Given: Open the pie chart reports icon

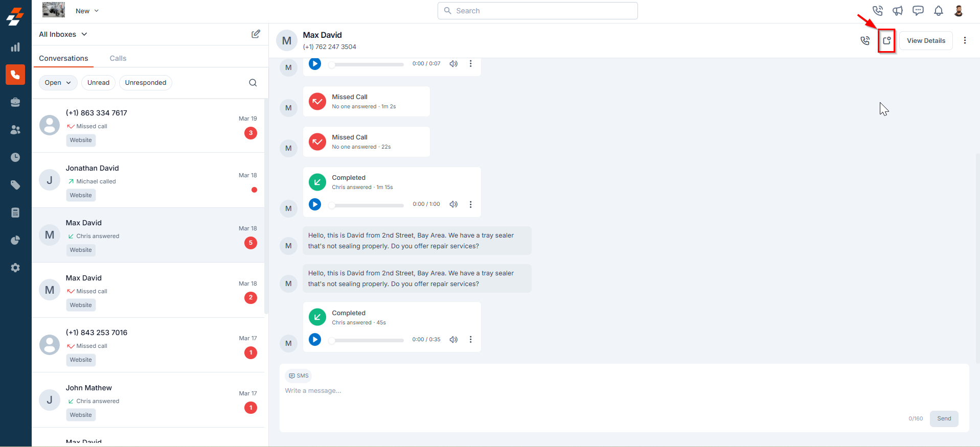Looking at the screenshot, I should click(x=15, y=240).
